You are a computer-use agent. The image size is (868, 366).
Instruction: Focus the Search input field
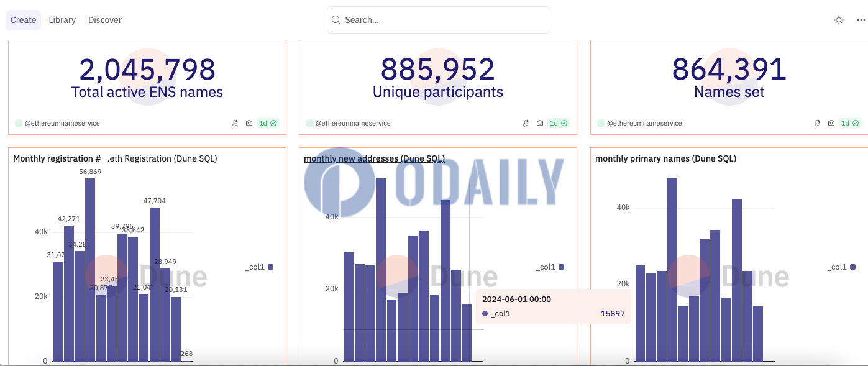coord(439,20)
